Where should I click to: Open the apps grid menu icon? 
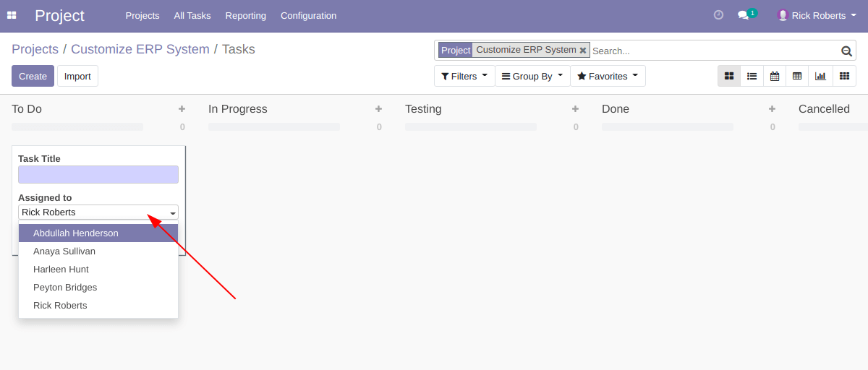coord(12,15)
